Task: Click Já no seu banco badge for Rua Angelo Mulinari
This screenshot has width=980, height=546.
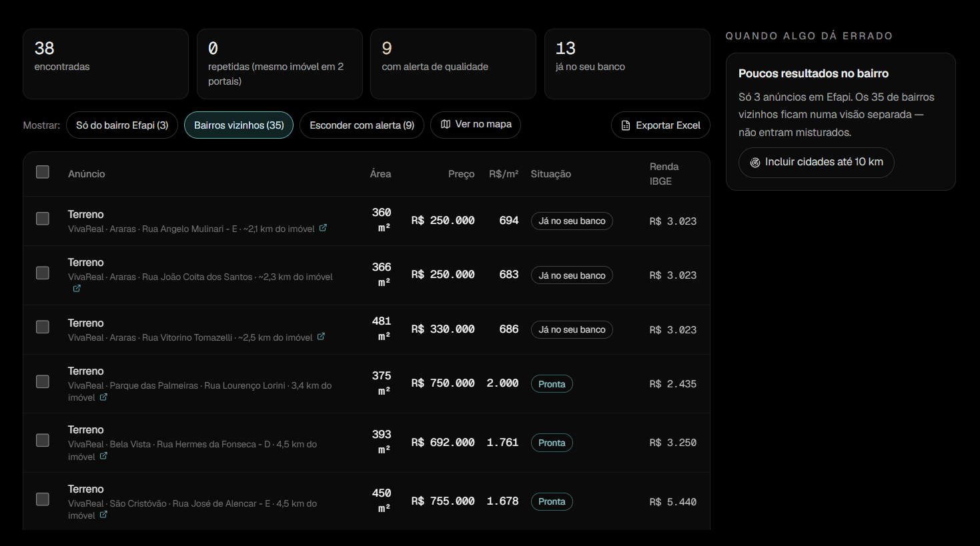Action: 572,221
